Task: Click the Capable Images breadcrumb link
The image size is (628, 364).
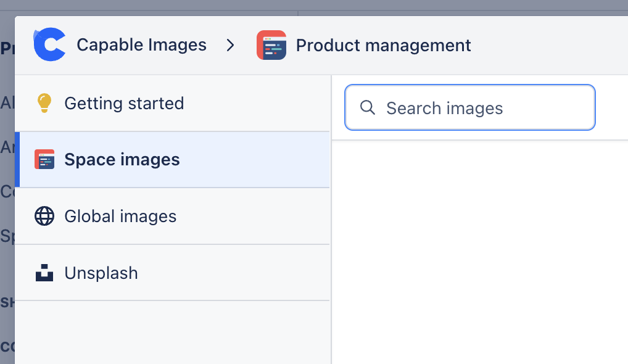Action: click(x=141, y=44)
